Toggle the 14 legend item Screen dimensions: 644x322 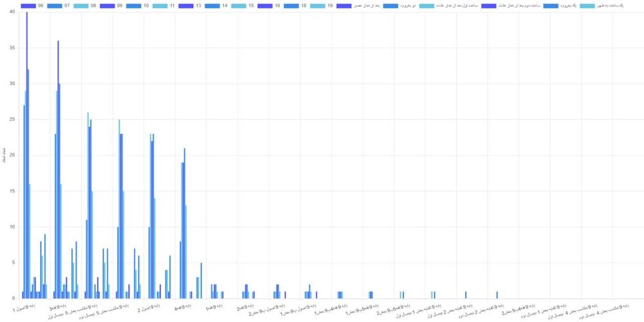[x=213, y=5]
